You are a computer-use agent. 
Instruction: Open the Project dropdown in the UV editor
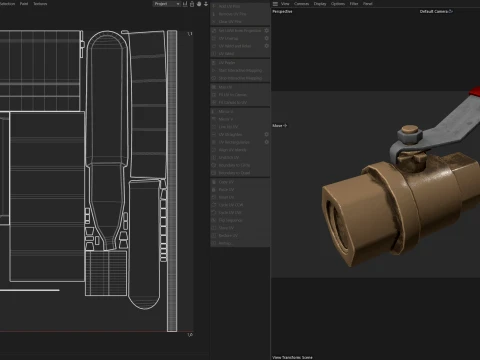(167, 4)
